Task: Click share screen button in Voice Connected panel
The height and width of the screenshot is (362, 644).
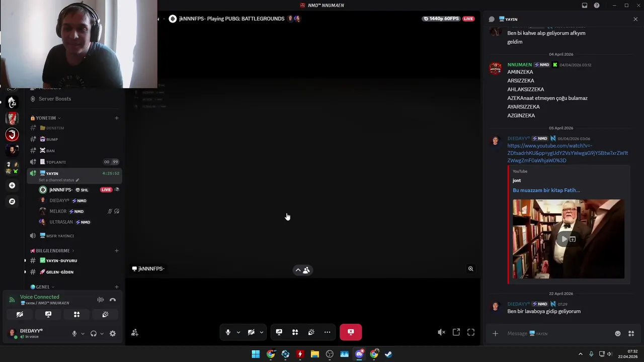Action: pyautogui.click(x=48, y=314)
